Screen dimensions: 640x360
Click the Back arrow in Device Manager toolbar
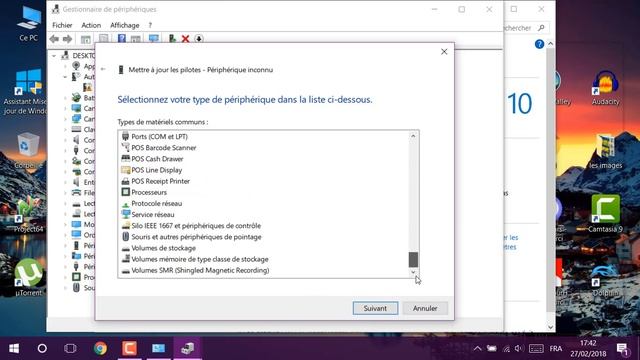[x=54, y=39]
